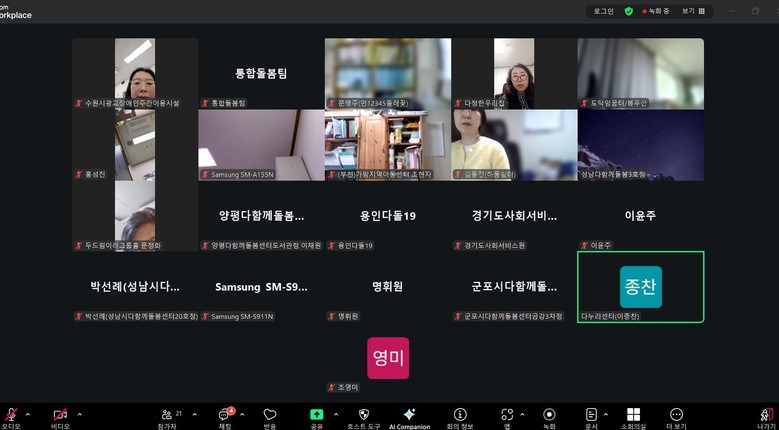Image resolution: width=779 pixels, height=430 pixels.
Task: Unmute the microphone with the audio icon
Action: click(12, 415)
